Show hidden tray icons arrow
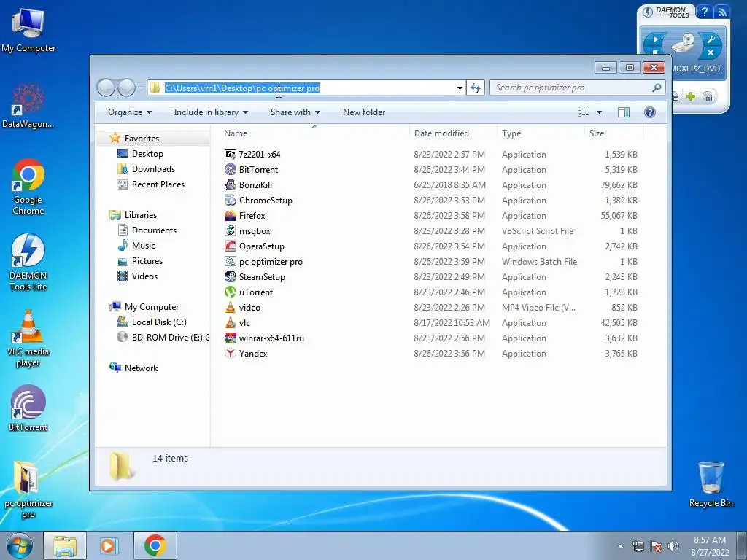Viewport: 747px width, 560px height. point(620,547)
